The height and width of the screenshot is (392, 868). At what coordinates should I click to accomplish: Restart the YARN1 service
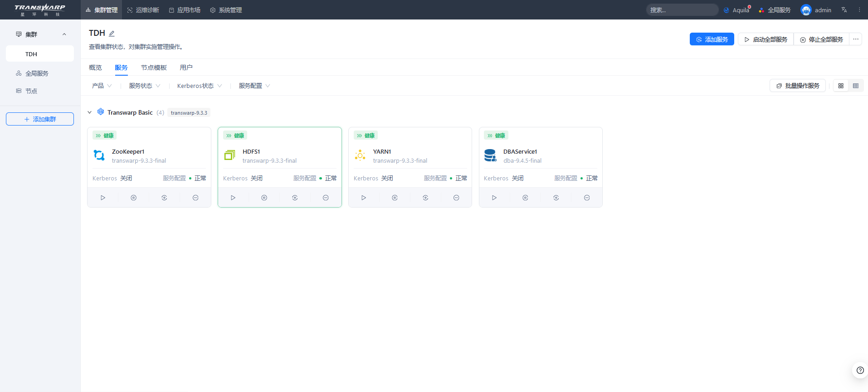(x=425, y=198)
